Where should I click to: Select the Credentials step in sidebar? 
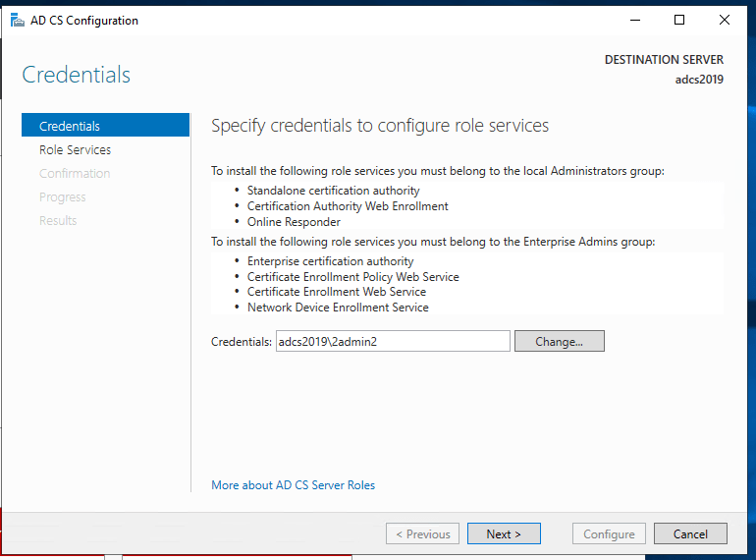(x=70, y=126)
